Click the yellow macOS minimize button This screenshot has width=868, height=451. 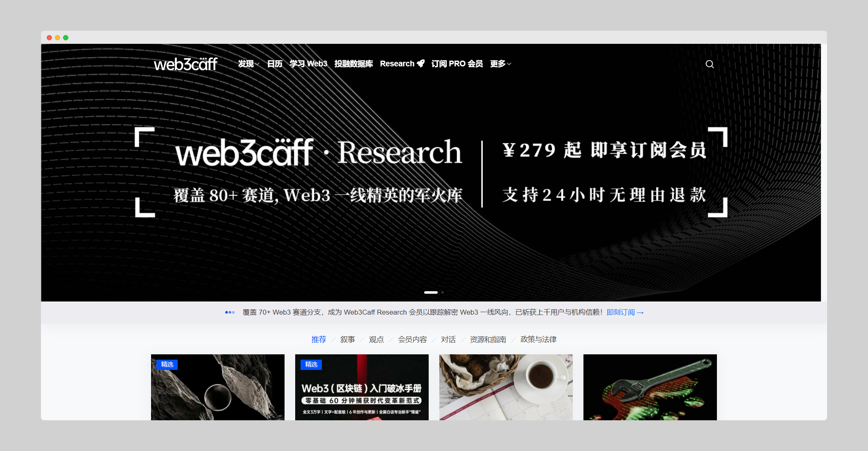(58, 38)
